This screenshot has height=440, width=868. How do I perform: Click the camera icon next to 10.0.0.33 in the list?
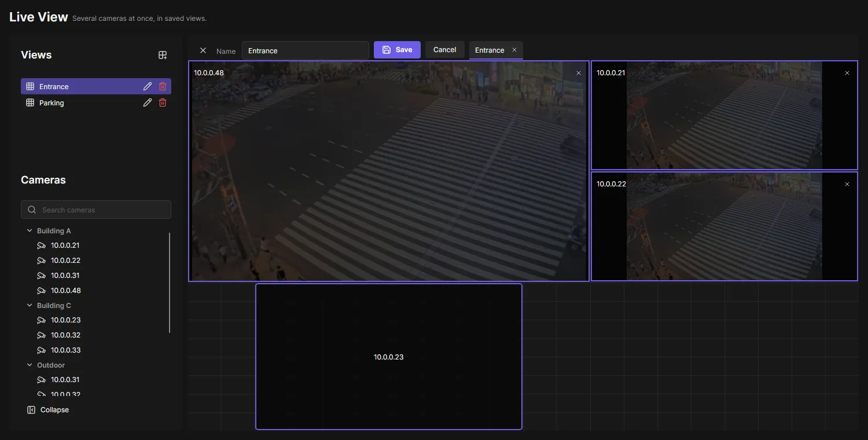[x=41, y=350]
